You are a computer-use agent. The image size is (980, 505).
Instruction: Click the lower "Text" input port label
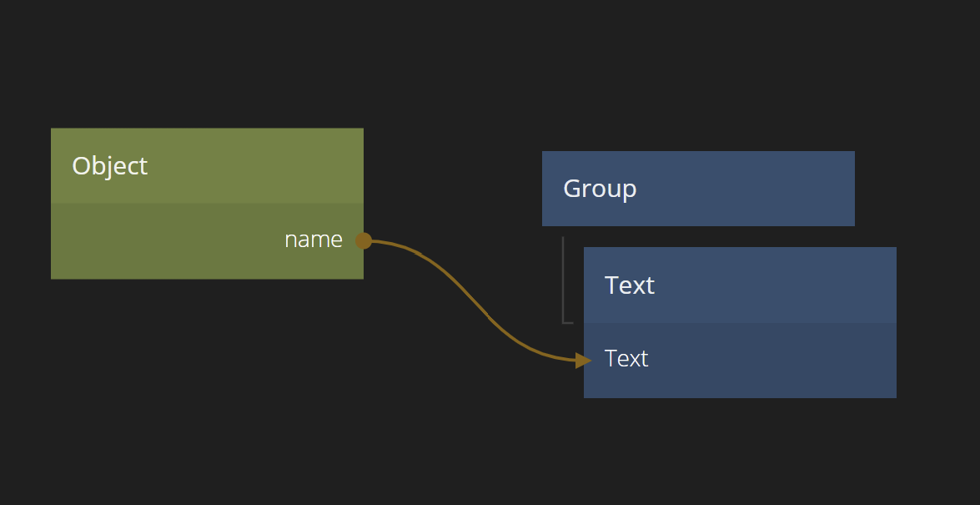click(626, 359)
